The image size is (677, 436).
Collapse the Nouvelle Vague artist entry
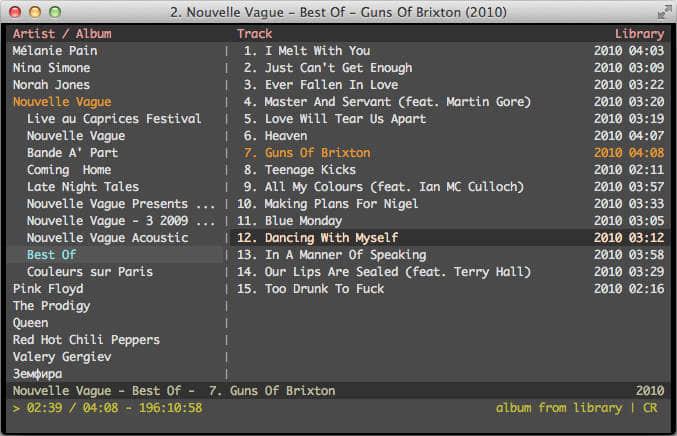(62, 102)
